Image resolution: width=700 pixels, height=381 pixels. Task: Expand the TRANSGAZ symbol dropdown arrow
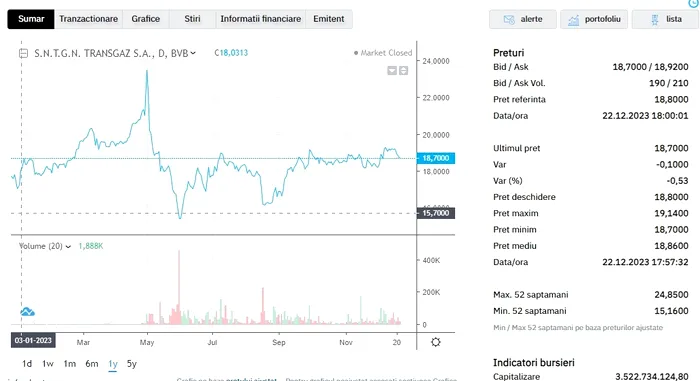193,53
